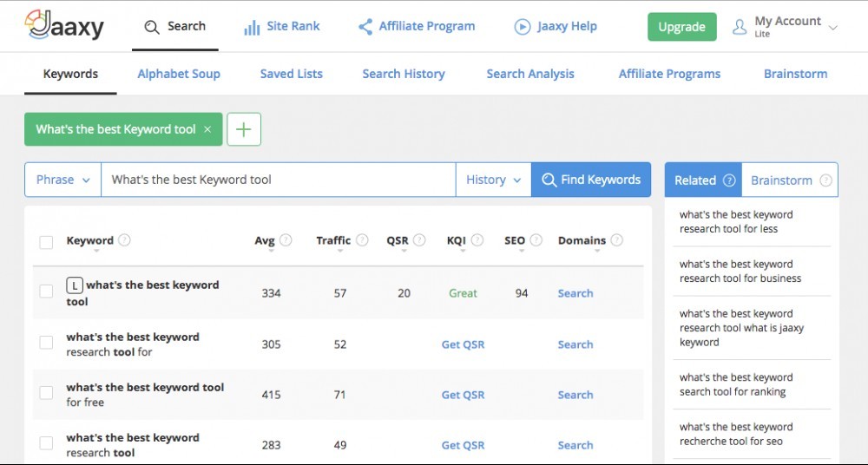Image resolution: width=868 pixels, height=465 pixels.
Task: Click Search domains link in the 283 Avg row
Action: click(x=575, y=445)
